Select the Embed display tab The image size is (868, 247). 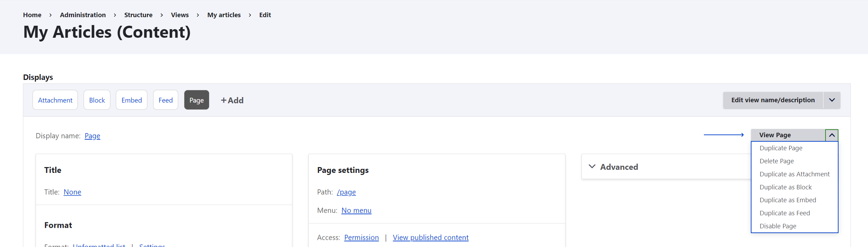pos(132,100)
